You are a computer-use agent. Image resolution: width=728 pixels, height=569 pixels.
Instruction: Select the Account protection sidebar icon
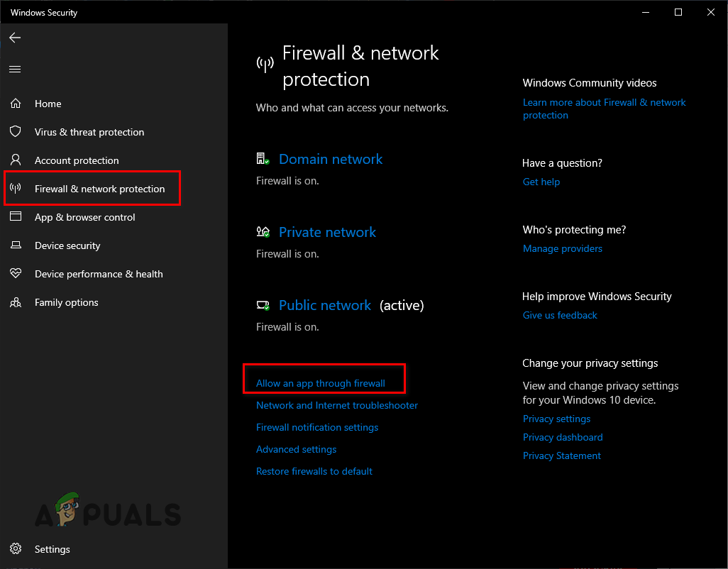pyautogui.click(x=16, y=160)
